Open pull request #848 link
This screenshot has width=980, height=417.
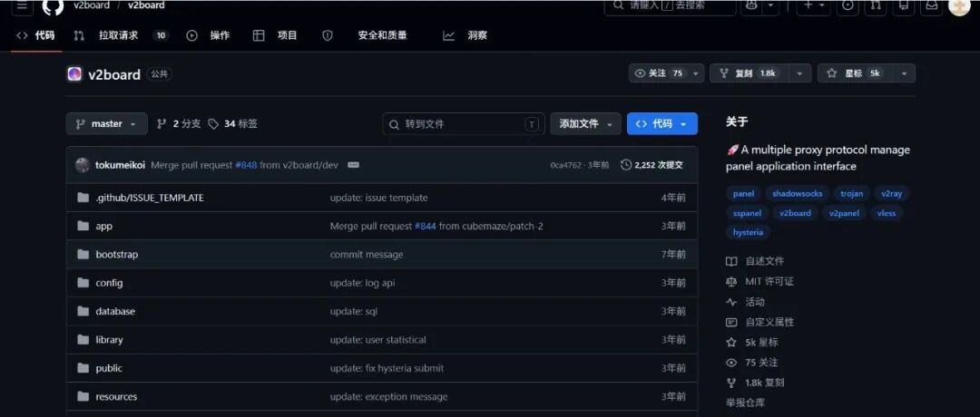pyautogui.click(x=246, y=165)
